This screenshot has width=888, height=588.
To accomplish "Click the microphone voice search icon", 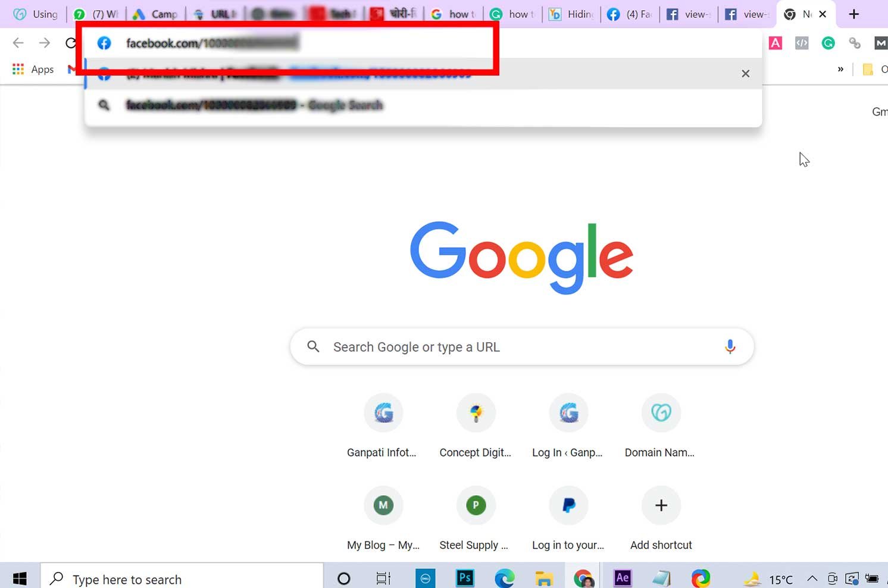I will pyautogui.click(x=730, y=346).
